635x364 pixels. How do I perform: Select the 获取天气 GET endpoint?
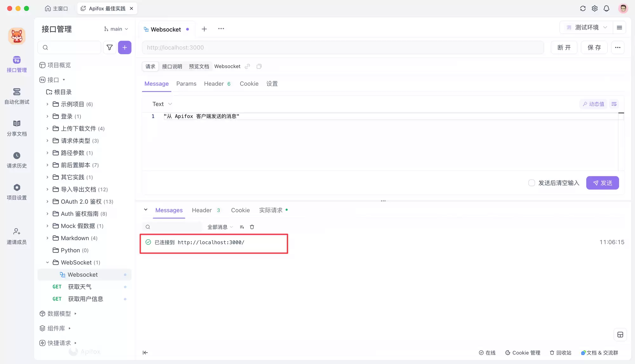pos(84,287)
